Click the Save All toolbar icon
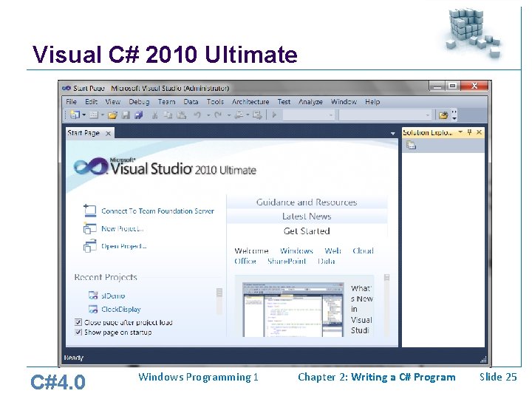Viewport: 532px width, 399px height. (x=138, y=115)
